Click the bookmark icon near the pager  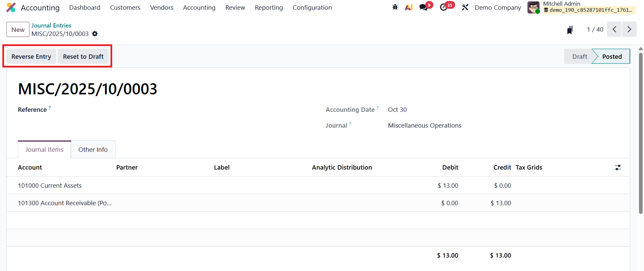[570, 30]
